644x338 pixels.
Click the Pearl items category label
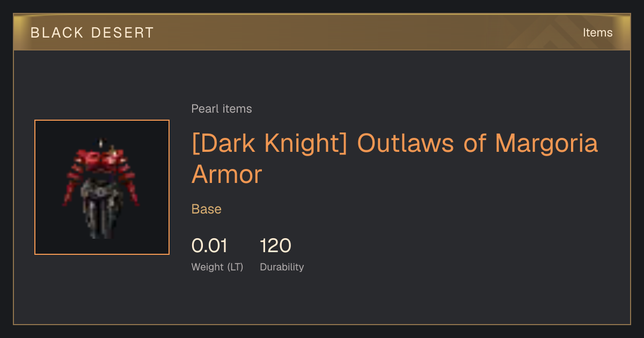tap(222, 109)
